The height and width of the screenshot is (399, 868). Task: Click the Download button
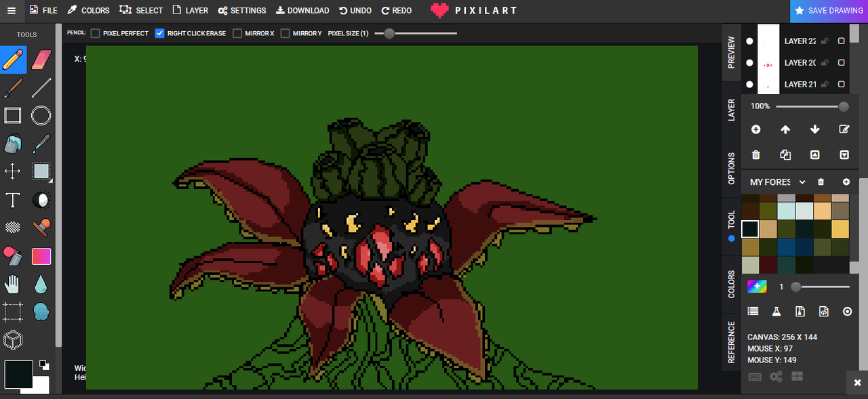pyautogui.click(x=302, y=11)
